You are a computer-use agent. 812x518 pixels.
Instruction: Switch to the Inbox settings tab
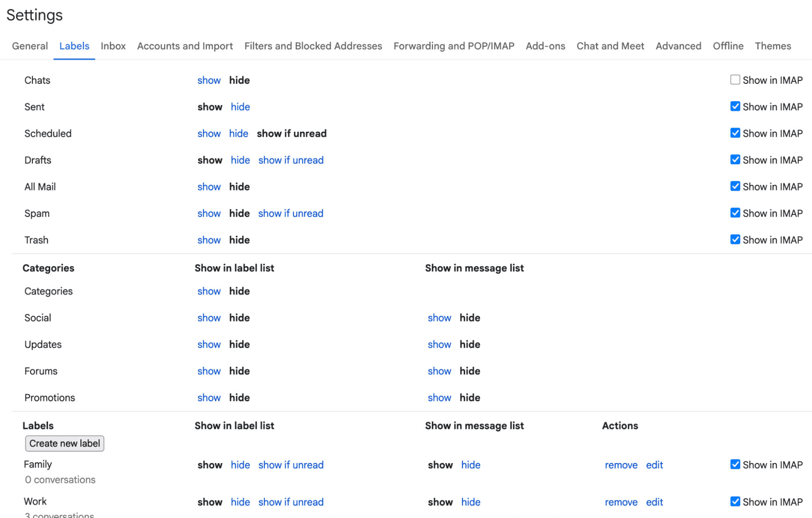pos(113,46)
